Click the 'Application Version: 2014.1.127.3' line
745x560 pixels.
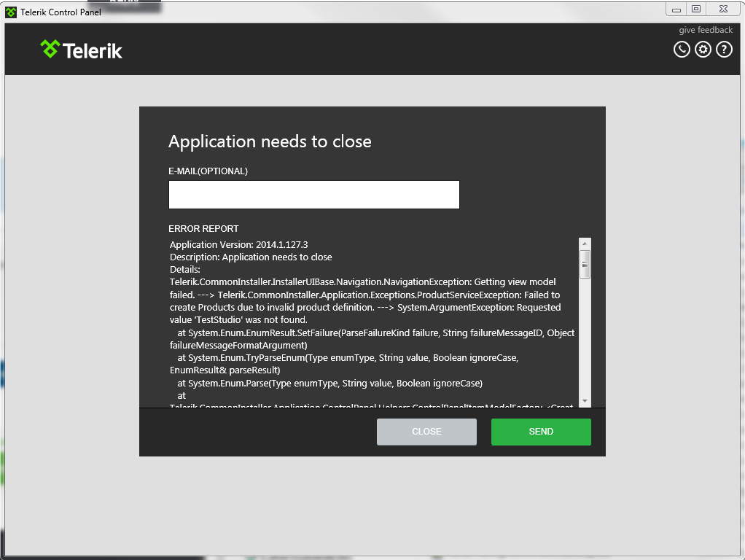[239, 244]
